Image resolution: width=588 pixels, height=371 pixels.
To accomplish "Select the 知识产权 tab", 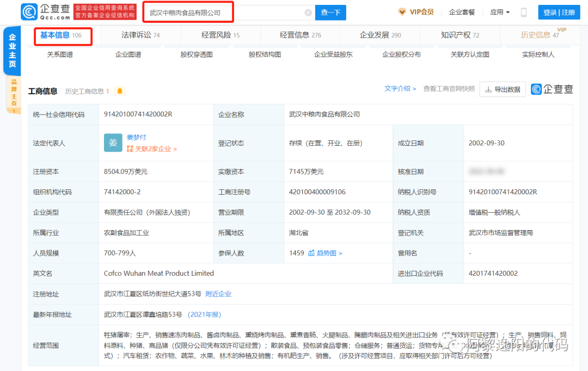I will click(460, 35).
